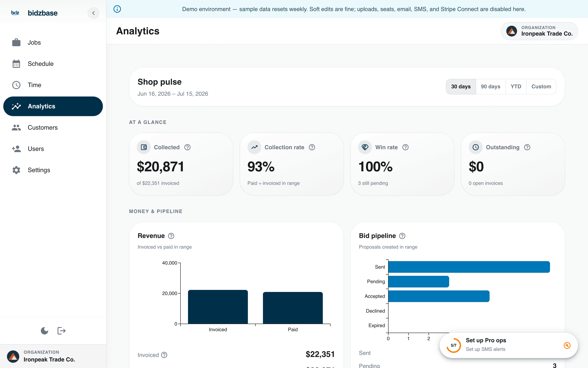Click the Collection rate trend icon
This screenshot has width=588, height=368.
254,147
